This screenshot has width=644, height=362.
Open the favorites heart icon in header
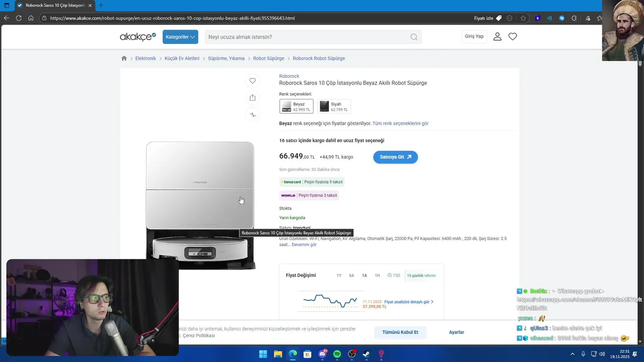coord(513,36)
